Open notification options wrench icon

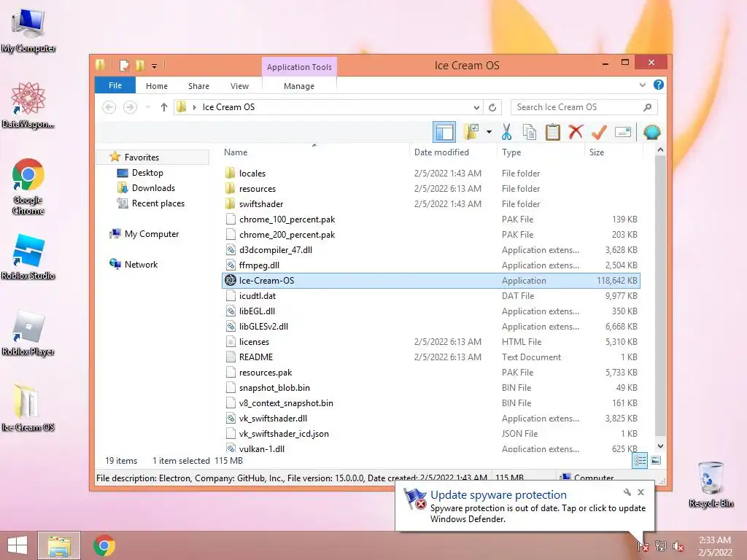tap(627, 492)
